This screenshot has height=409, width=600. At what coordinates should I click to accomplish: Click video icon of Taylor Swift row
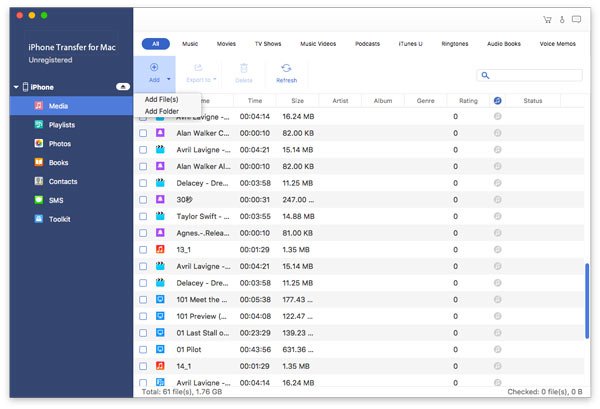tap(160, 216)
